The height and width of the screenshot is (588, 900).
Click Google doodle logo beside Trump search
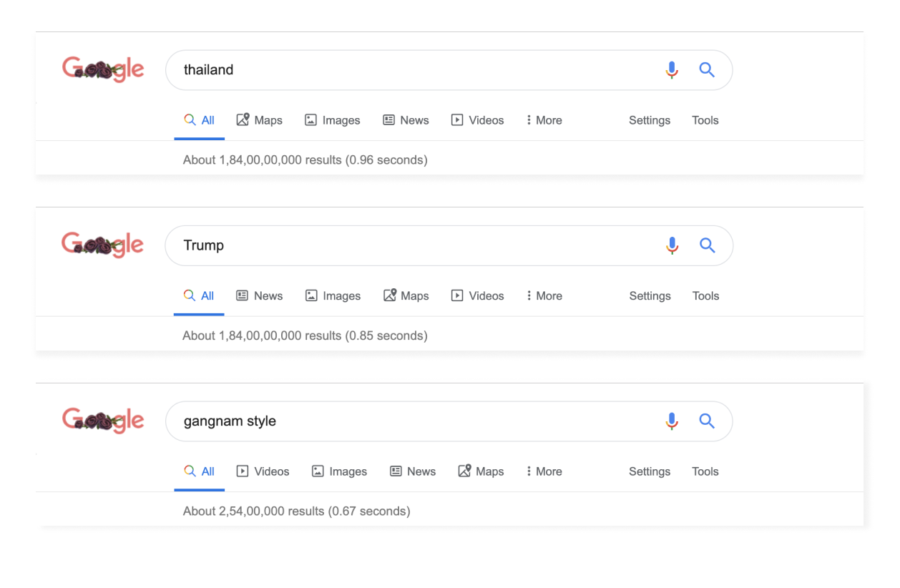103,245
